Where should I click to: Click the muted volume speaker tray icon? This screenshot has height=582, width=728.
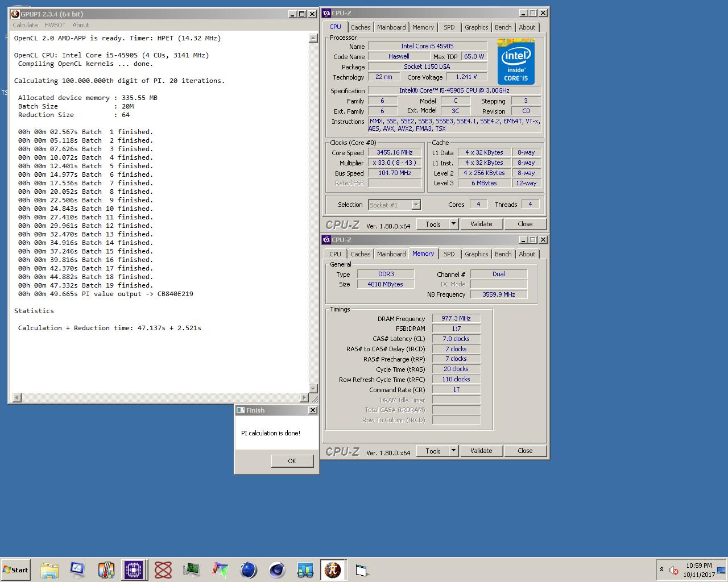pyautogui.click(x=674, y=570)
